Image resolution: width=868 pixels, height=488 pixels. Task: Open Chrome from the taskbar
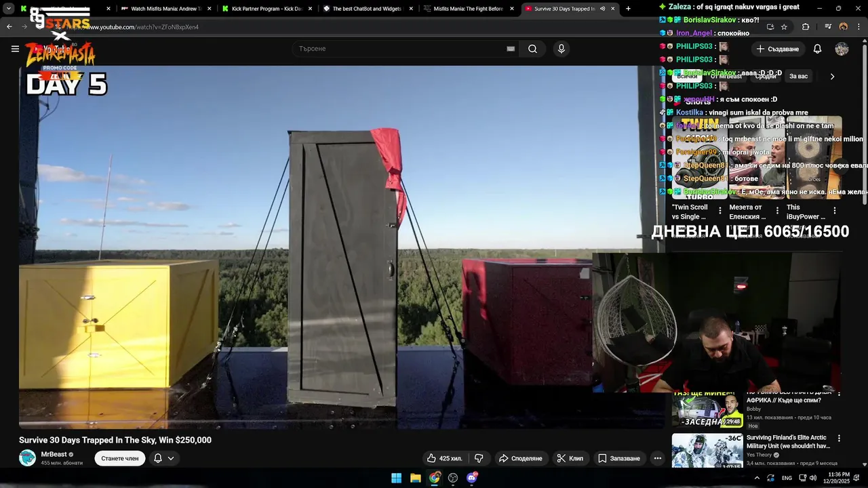point(435,478)
